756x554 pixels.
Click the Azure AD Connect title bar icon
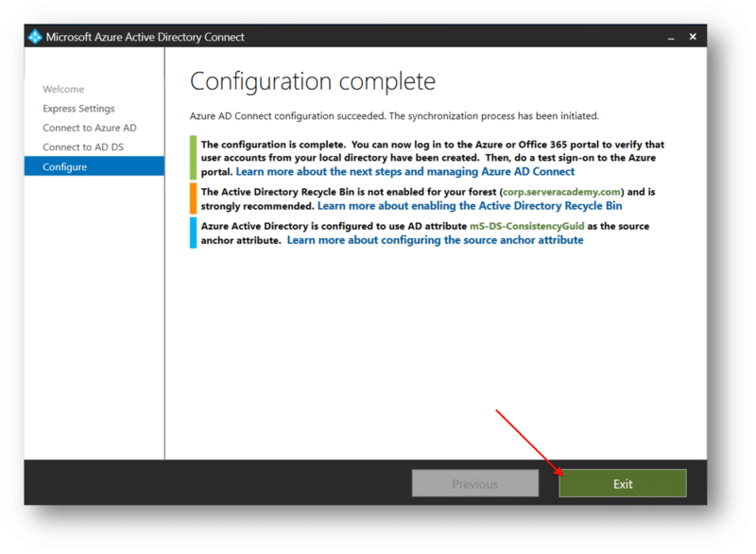[x=34, y=37]
